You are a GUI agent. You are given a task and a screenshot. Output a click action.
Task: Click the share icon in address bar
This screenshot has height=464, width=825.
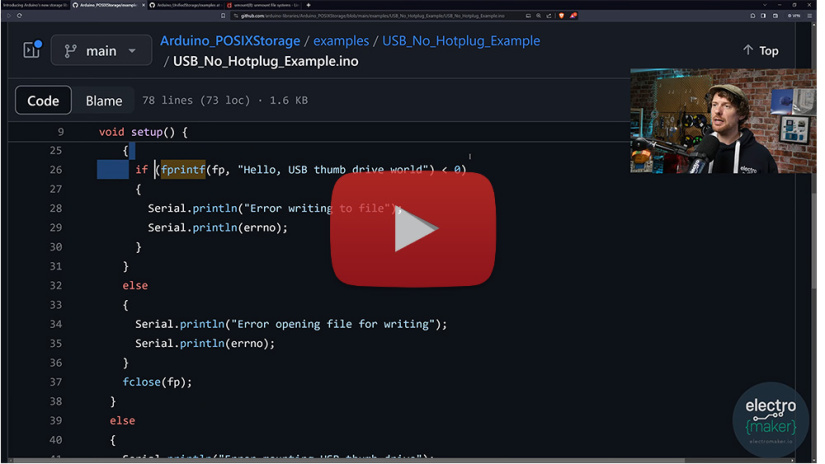tap(549, 16)
